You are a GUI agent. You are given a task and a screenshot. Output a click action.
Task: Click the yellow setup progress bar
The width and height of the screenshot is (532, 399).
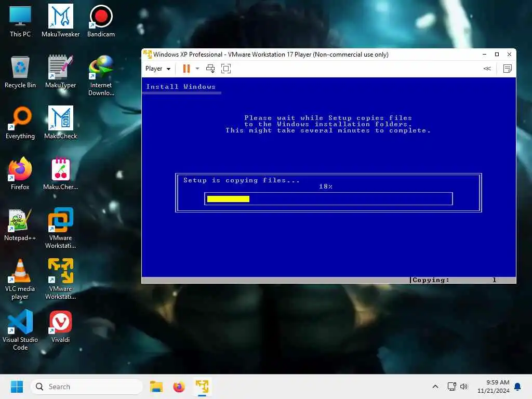(x=229, y=199)
